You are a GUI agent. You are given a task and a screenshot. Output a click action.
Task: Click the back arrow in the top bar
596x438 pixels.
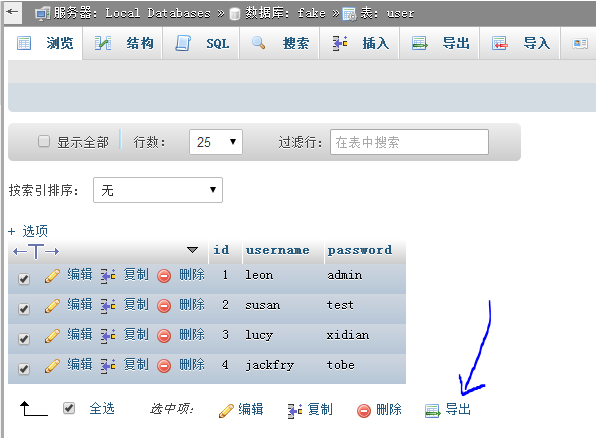tap(12, 12)
